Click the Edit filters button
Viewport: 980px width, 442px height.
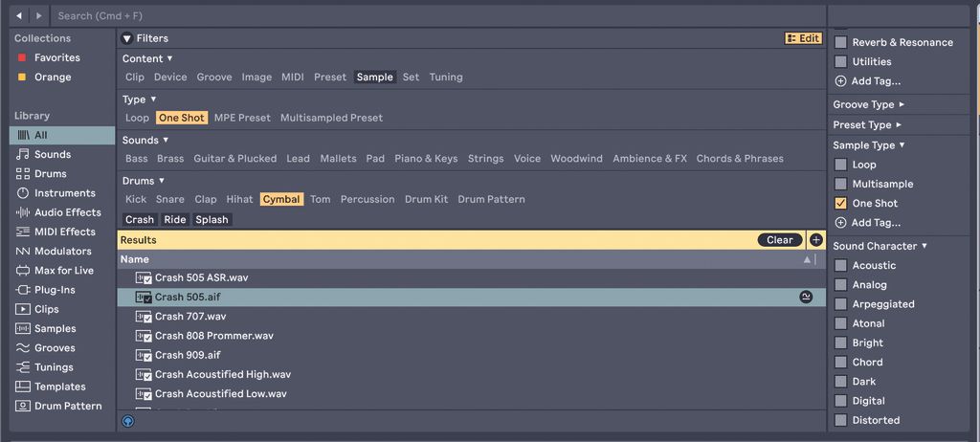[x=803, y=38]
